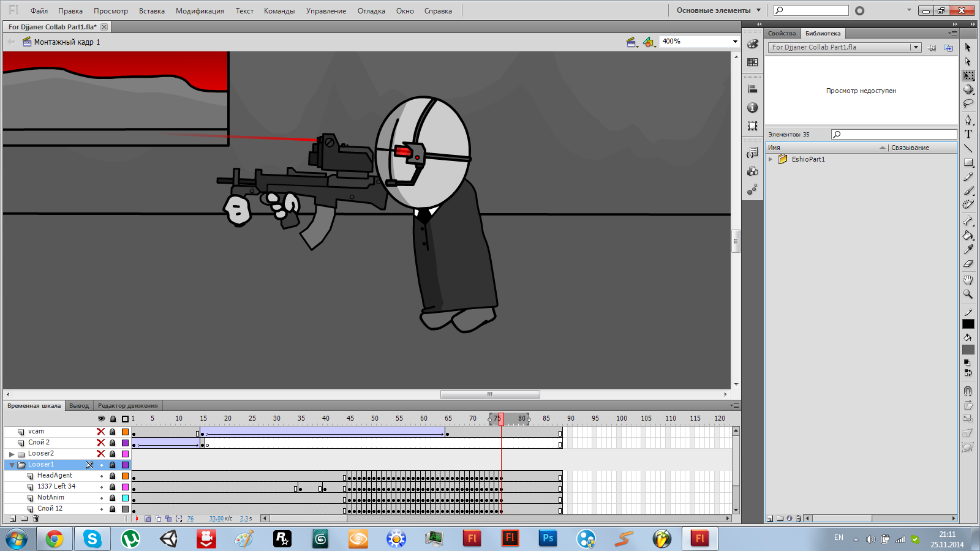The height and width of the screenshot is (551, 980).
Task: Open the Transform panel icon
Action: [x=753, y=126]
